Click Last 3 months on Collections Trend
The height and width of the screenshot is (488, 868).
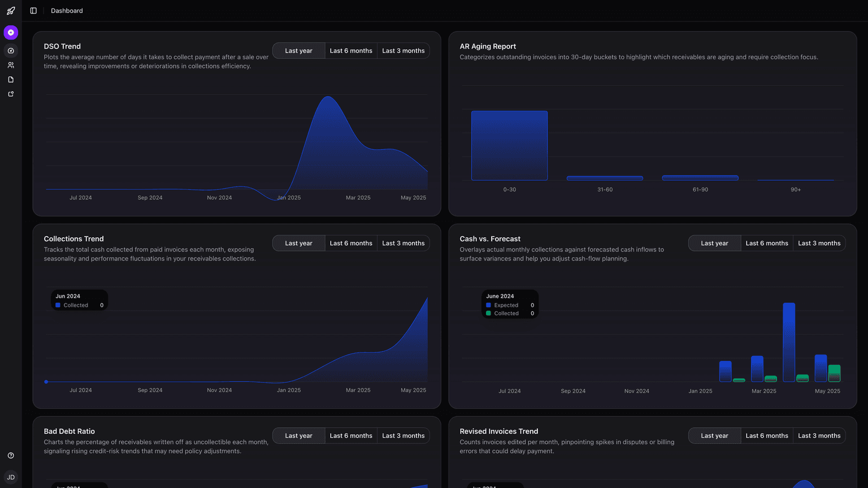pos(403,243)
